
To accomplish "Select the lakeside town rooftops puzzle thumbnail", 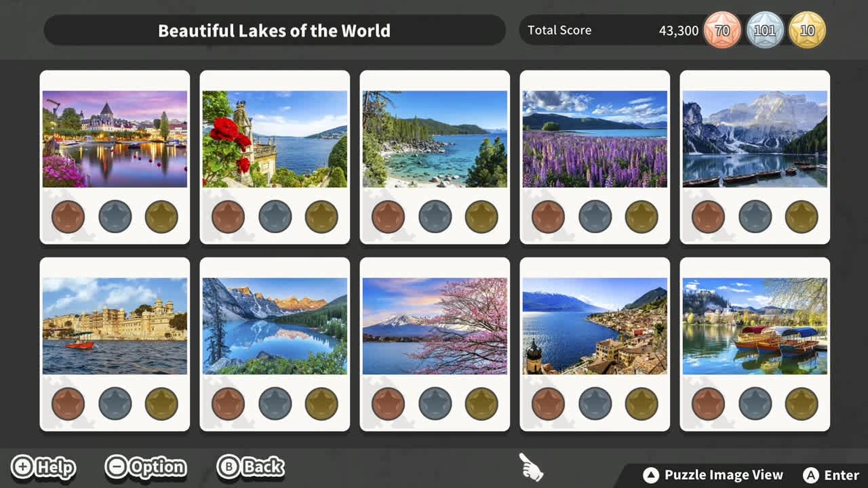I will (595, 326).
